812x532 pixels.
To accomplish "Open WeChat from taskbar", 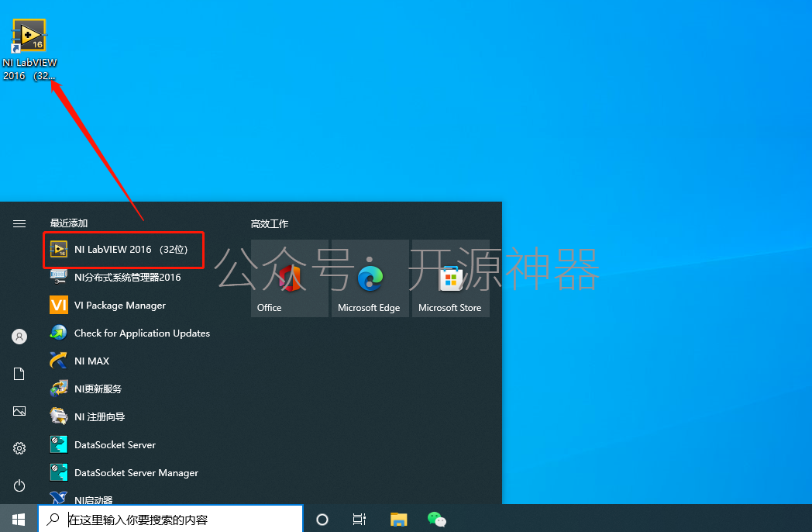I will coord(436,519).
